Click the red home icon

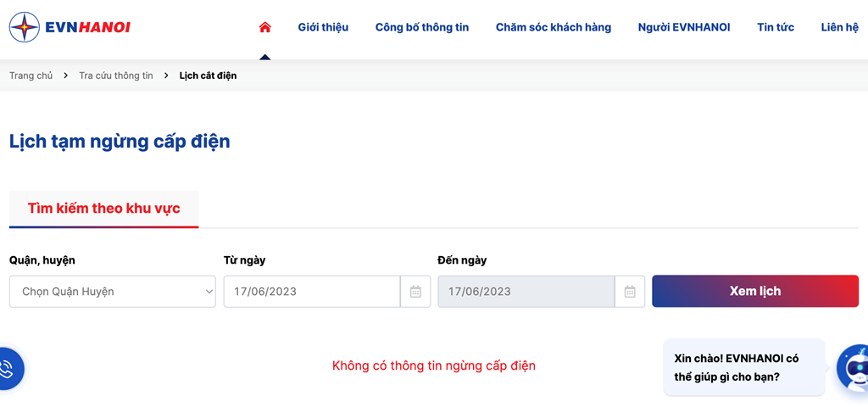tap(265, 27)
